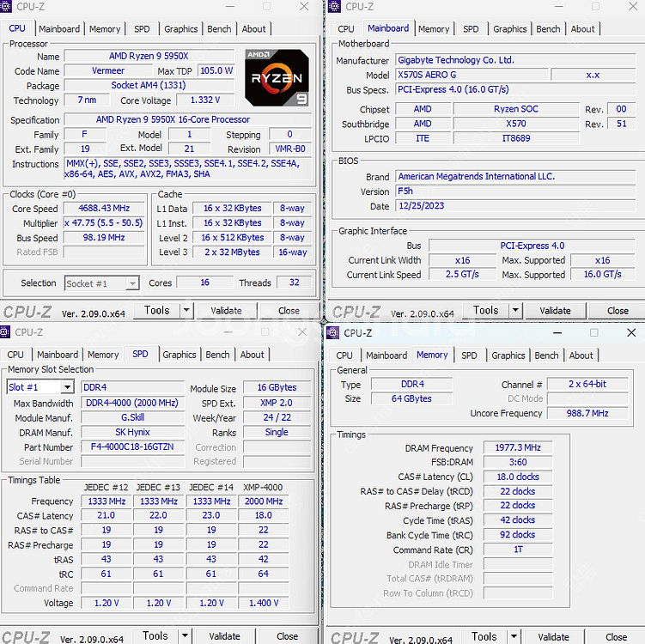The height and width of the screenshot is (644, 645).
Task: Click Validate button in CPU window
Action: click(226, 311)
